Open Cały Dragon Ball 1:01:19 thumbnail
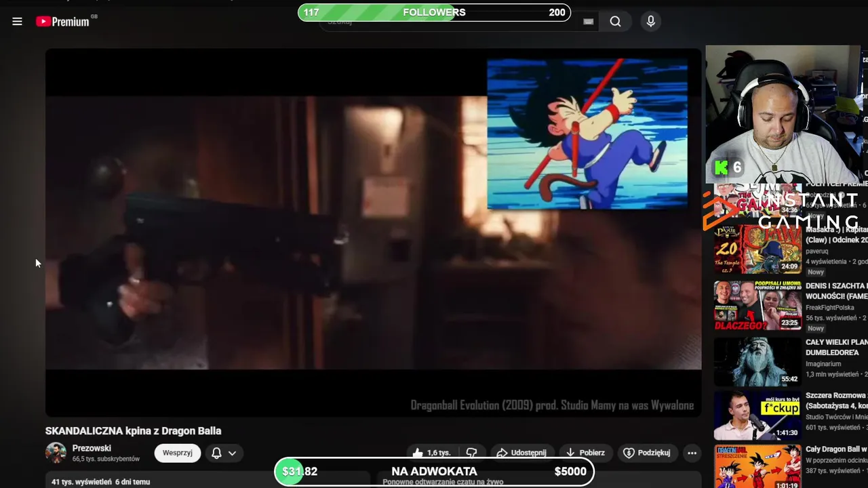 pyautogui.click(x=757, y=468)
